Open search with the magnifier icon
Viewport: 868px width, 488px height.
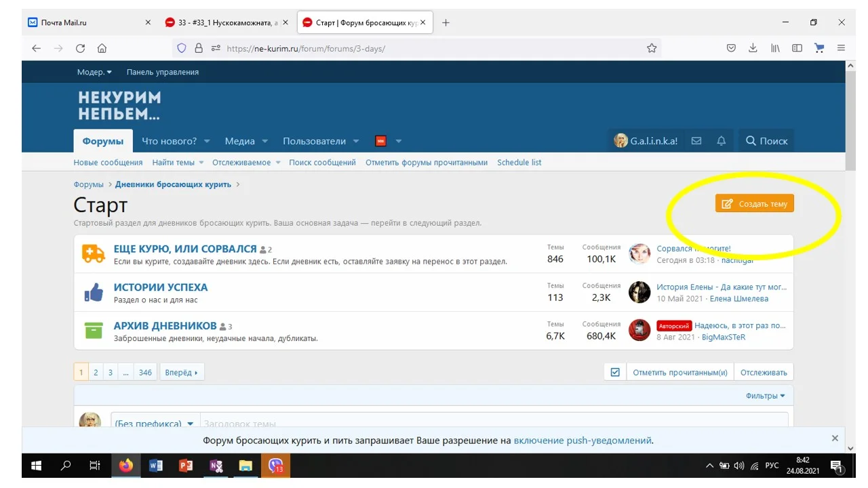(x=750, y=140)
